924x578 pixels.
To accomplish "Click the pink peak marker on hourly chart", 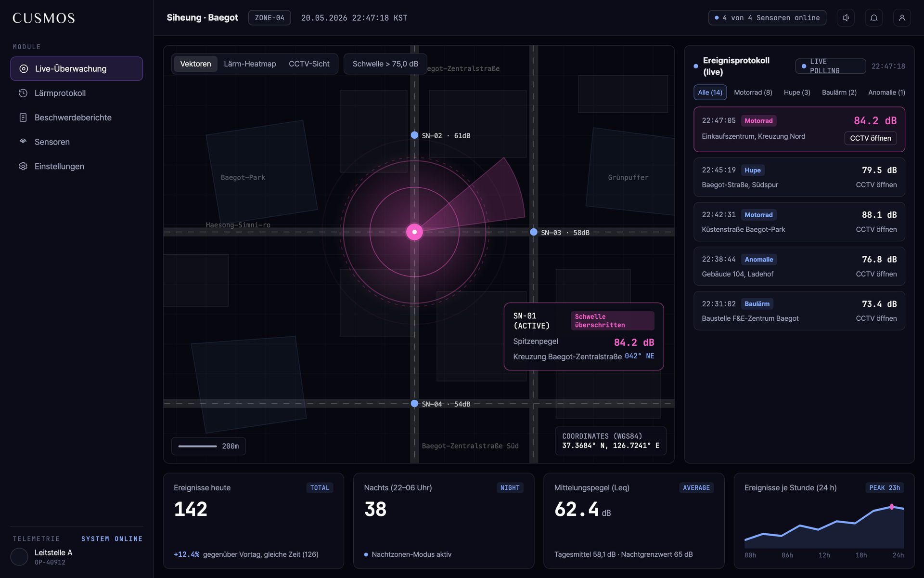I will [x=892, y=507].
